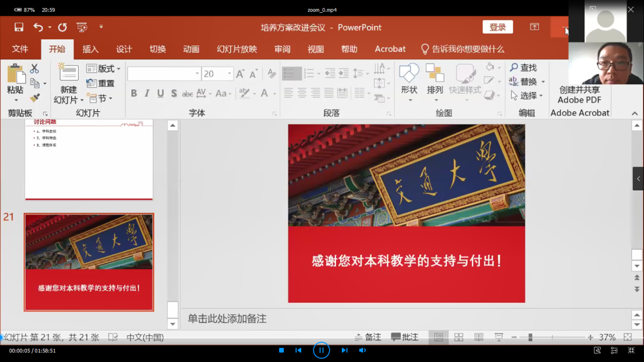Click the Save icon in quick access toolbar
644x362 pixels.
19,27
